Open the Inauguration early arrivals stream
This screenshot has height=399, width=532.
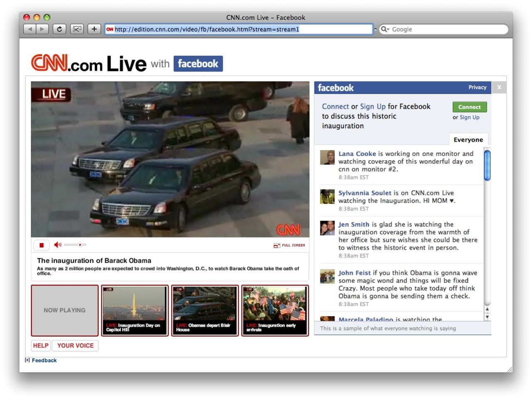pyautogui.click(x=275, y=310)
